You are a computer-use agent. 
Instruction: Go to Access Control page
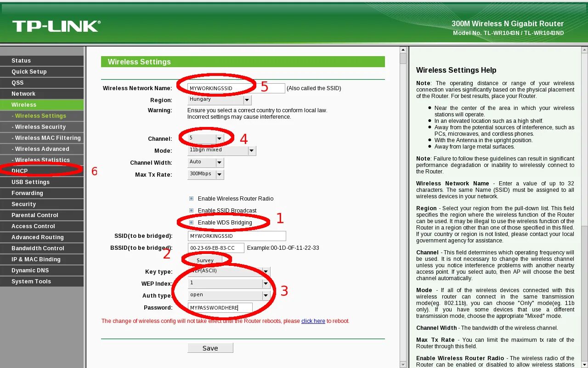coord(42,226)
